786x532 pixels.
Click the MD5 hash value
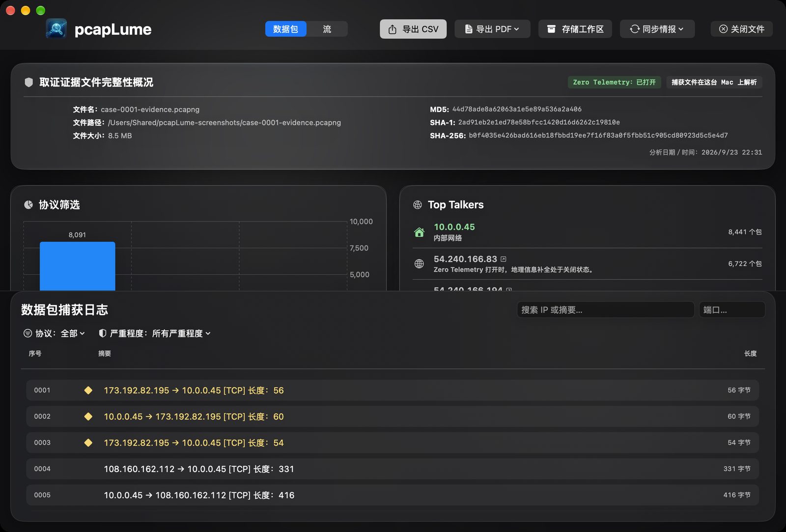[517, 109]
